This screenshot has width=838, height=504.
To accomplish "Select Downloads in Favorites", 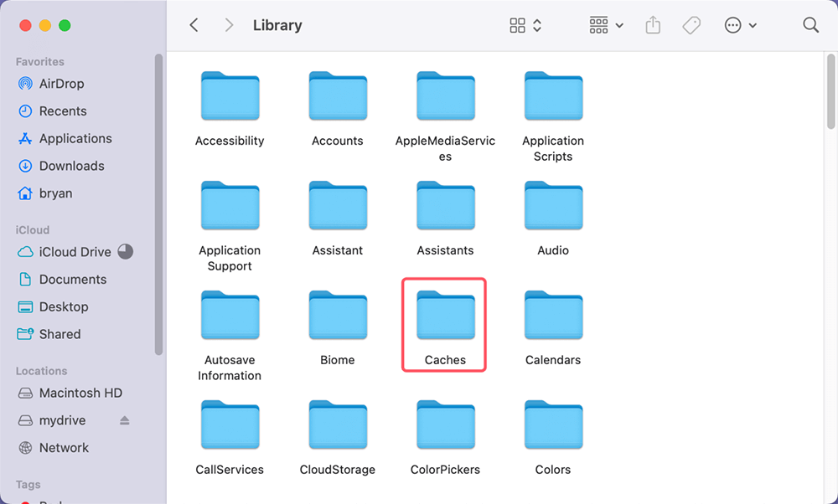I will coord(71,166).
